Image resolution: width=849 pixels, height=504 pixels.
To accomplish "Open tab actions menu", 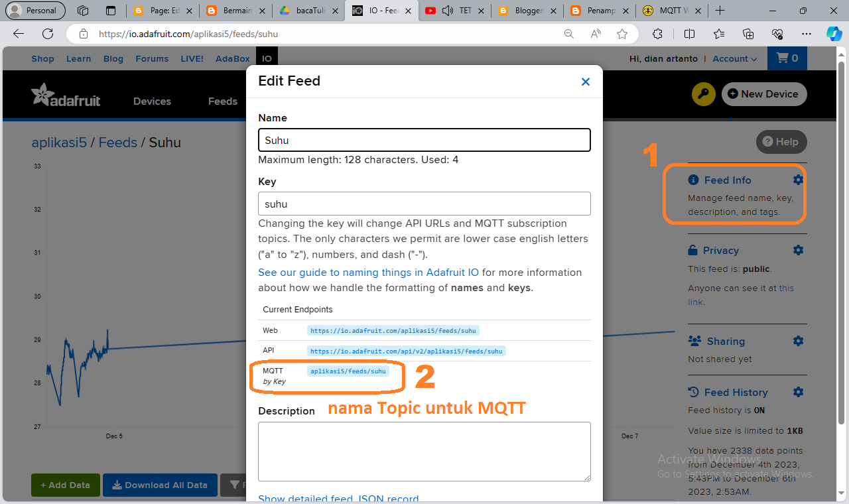I will [x=111, y=11].
